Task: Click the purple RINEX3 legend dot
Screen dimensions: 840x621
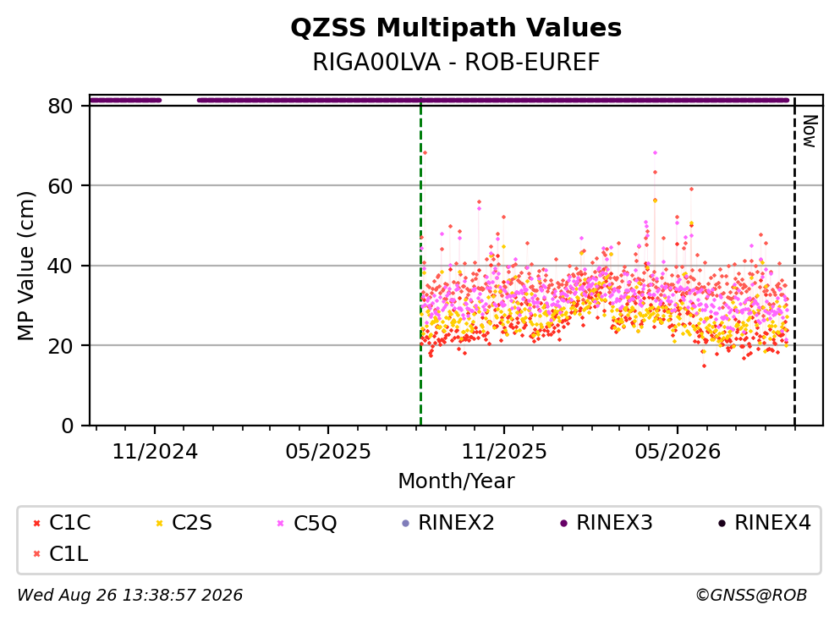Action: tap(563, 524)
